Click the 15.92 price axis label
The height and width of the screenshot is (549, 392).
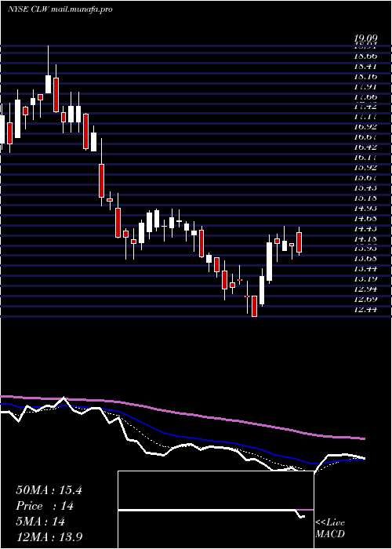366,167
